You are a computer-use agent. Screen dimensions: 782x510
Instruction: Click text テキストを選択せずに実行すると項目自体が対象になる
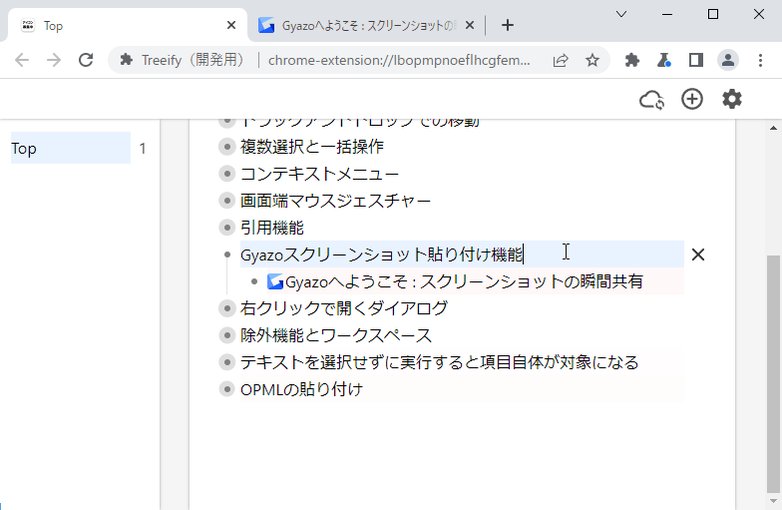pyautogui.click(x=439, y=362)
